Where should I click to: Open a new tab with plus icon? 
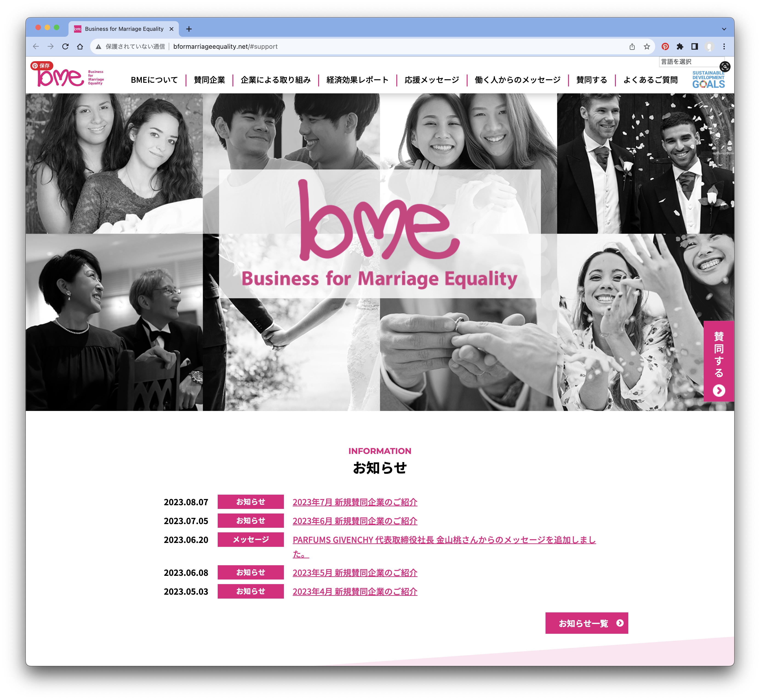point(189,29)
